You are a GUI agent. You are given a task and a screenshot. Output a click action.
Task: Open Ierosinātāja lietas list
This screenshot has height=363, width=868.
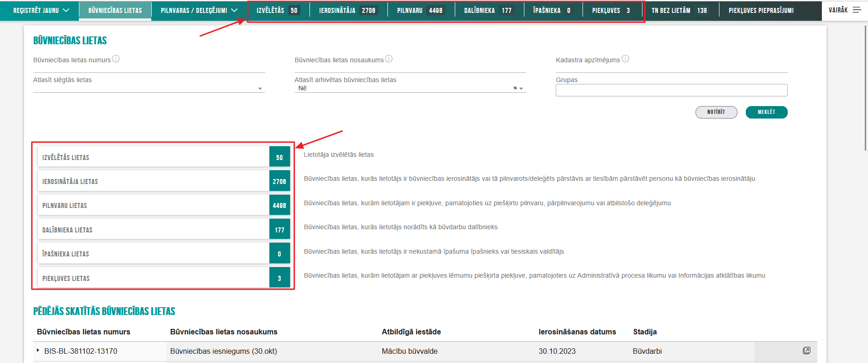[x=164, y=181]
